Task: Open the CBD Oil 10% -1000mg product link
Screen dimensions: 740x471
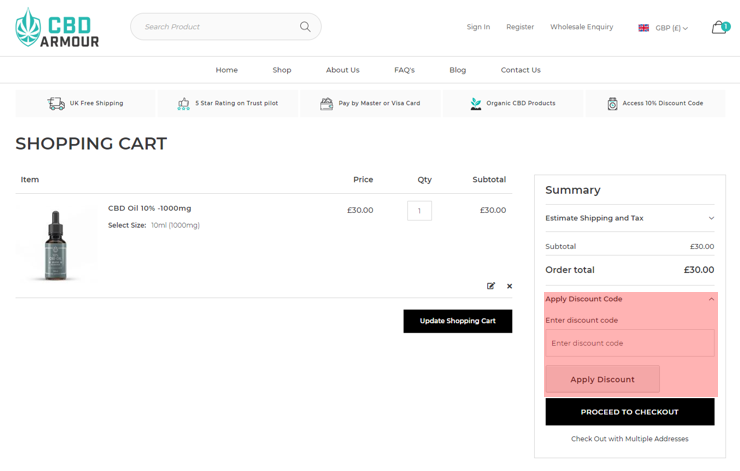Action: tap(150, 208)
